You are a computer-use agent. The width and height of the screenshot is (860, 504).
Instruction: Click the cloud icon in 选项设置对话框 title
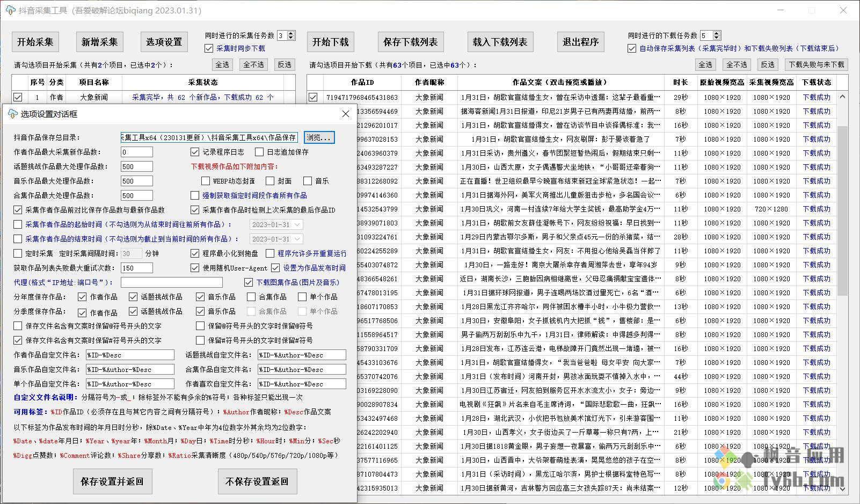12,114
